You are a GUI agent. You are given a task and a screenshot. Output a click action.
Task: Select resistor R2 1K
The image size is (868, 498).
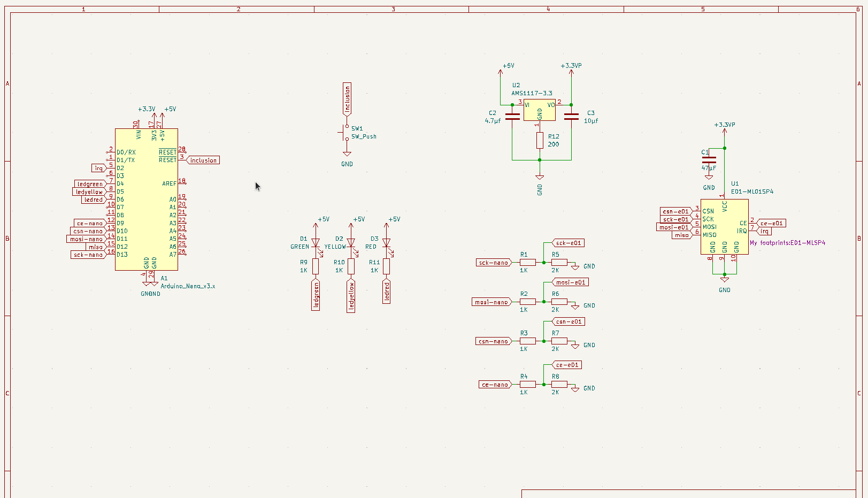point(527,302)
